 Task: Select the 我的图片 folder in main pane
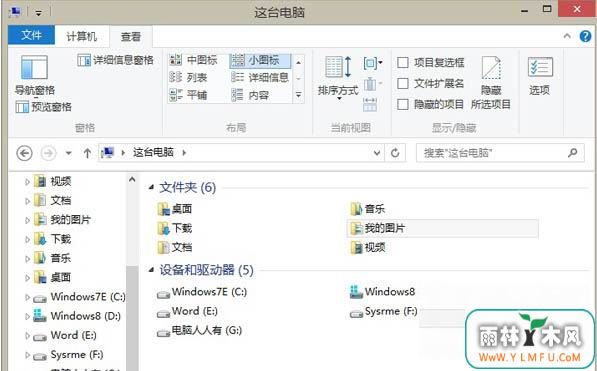click(x=443, y=228)
